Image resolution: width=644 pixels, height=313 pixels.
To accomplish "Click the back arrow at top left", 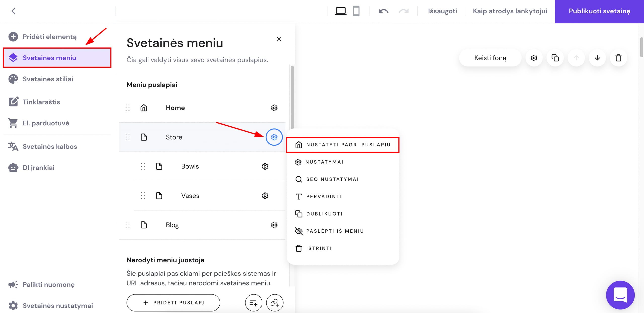I will 14,11.
